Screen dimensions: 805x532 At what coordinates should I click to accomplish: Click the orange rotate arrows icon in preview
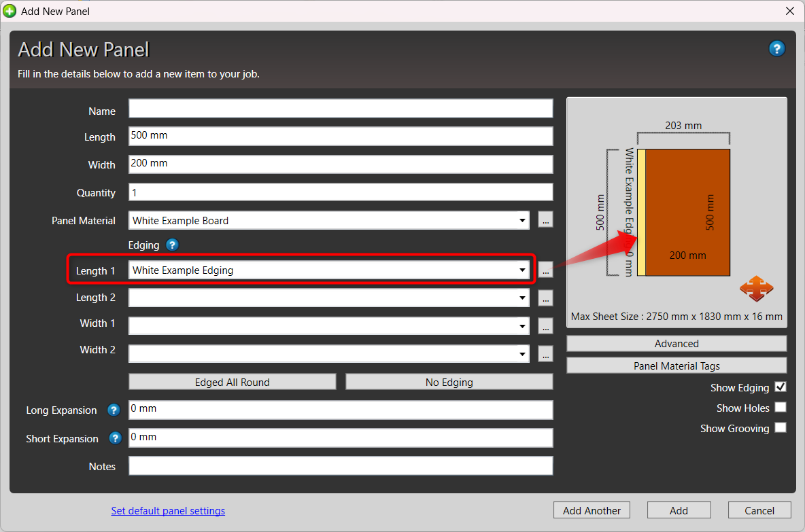tap(756, 288)
